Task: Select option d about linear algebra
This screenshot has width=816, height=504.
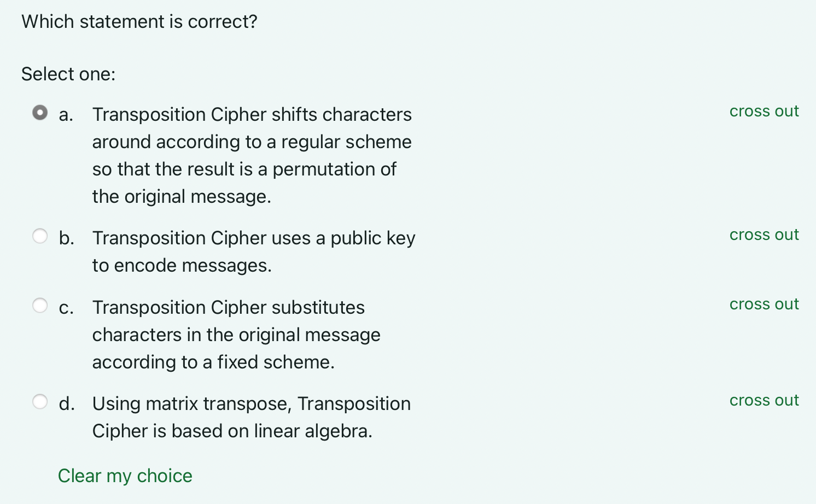Action: [40, 401]
